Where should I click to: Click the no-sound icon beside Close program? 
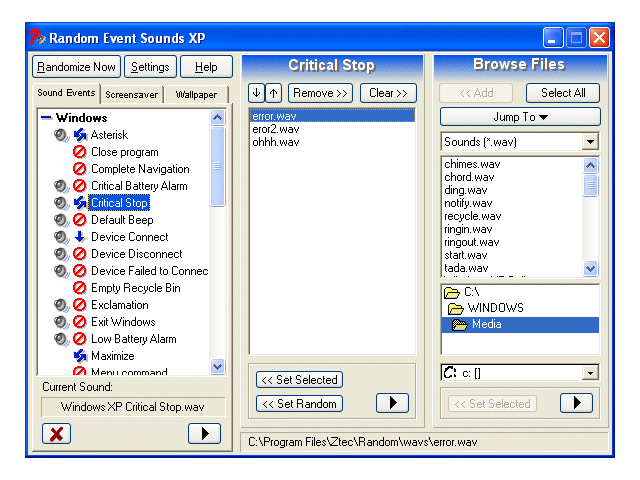click(80, 152)
